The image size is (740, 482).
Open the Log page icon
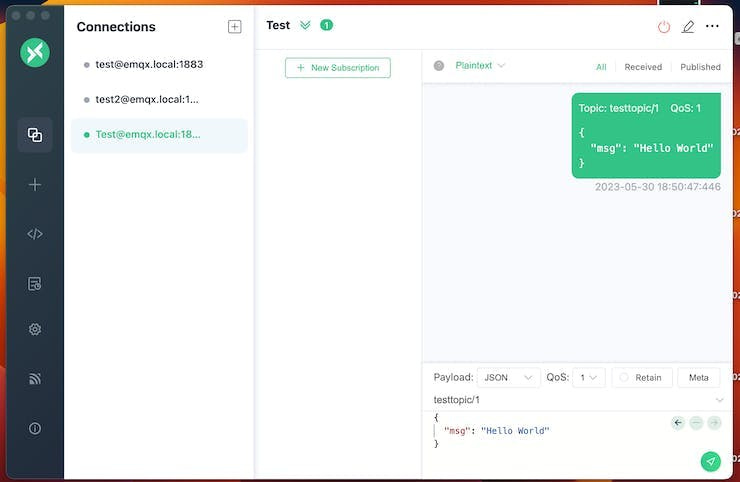[x=35, y=284]
